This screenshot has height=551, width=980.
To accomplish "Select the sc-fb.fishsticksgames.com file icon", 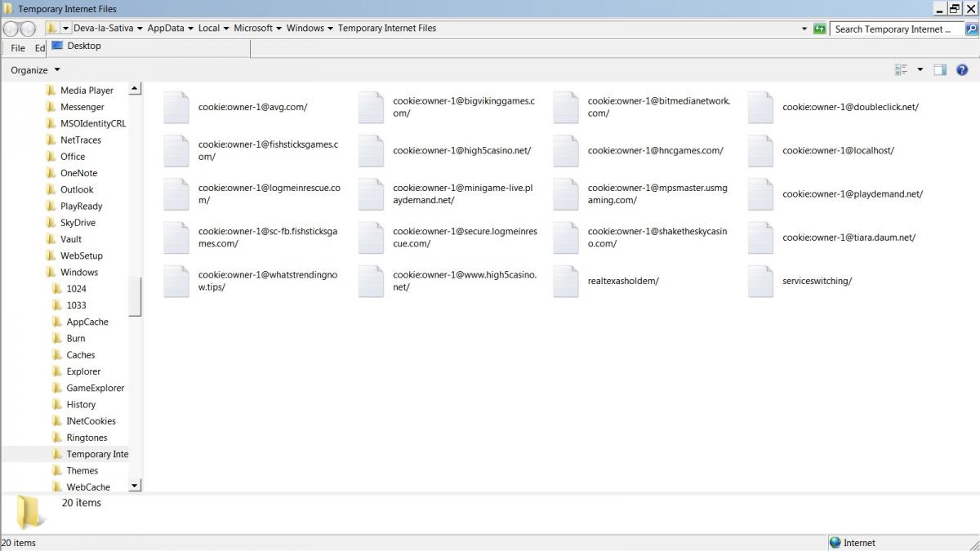I will pos(176,238).
